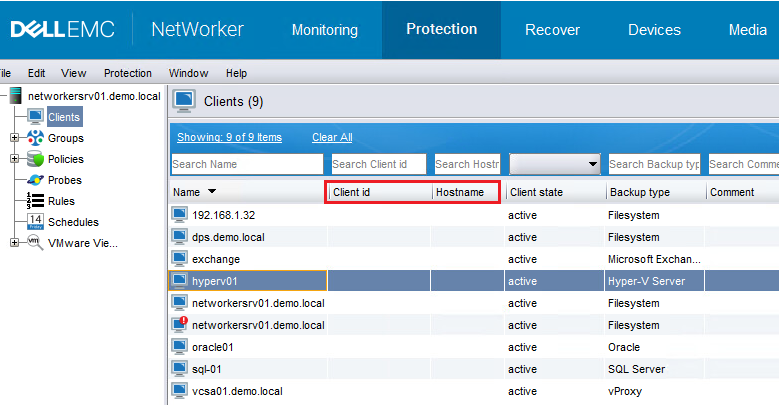Select Probes in the navigation tree

click(65, 180)
